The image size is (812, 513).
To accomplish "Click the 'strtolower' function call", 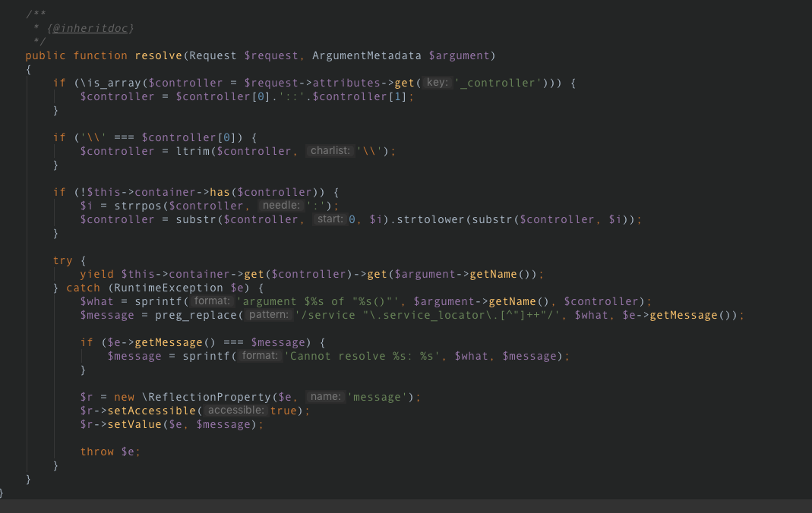I will 431,220.
